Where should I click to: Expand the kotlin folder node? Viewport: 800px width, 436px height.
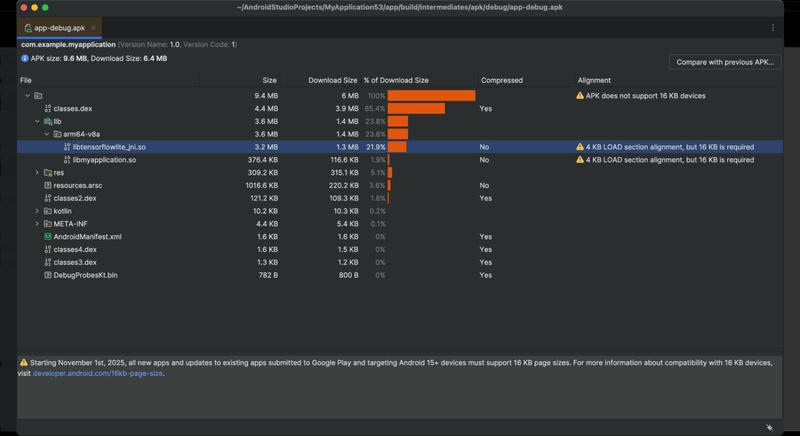click(37, 211)
